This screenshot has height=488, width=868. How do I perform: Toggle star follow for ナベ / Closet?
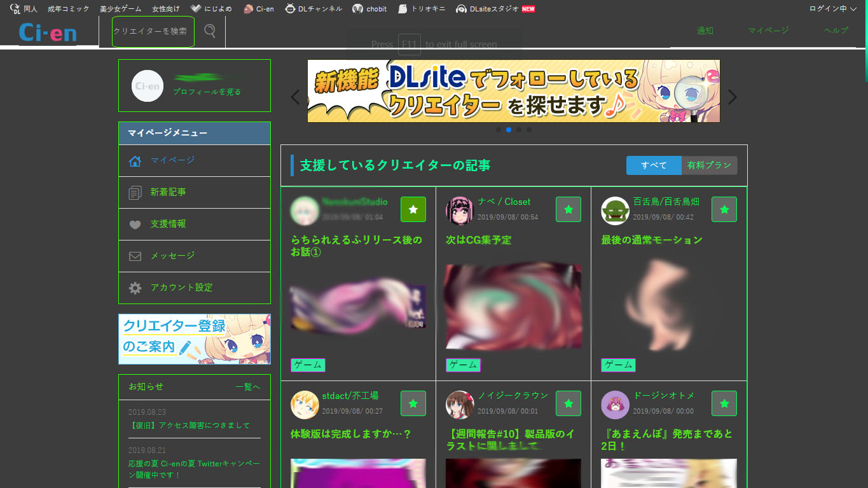568,209
